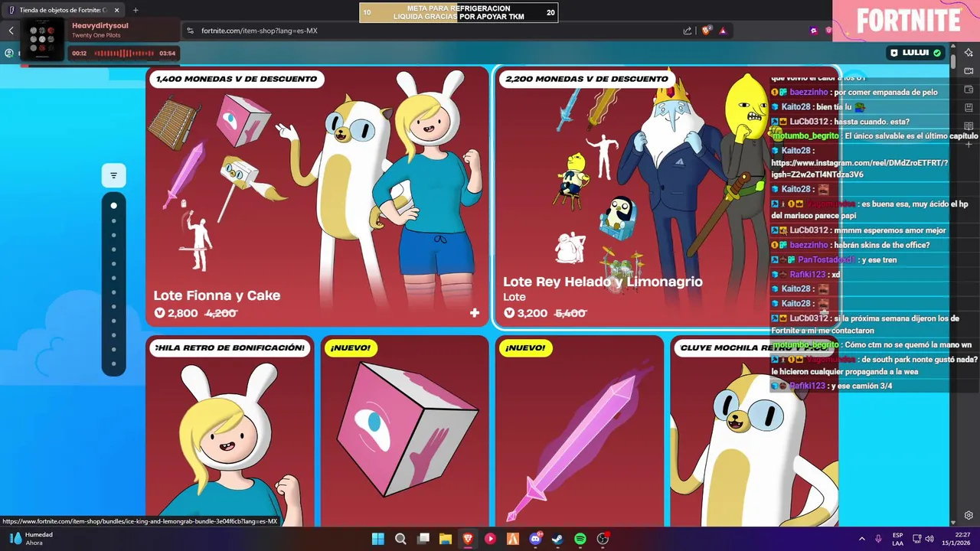
Task: Open the Lote Fionna y Cake bundle
Action: click(x=317, y=196)
